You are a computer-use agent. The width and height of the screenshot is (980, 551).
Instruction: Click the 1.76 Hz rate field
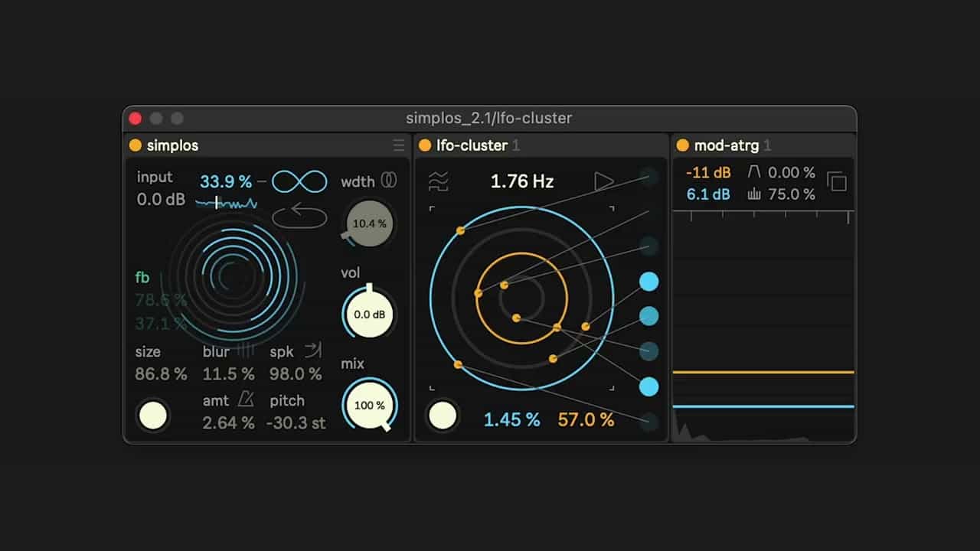(522, 181)
